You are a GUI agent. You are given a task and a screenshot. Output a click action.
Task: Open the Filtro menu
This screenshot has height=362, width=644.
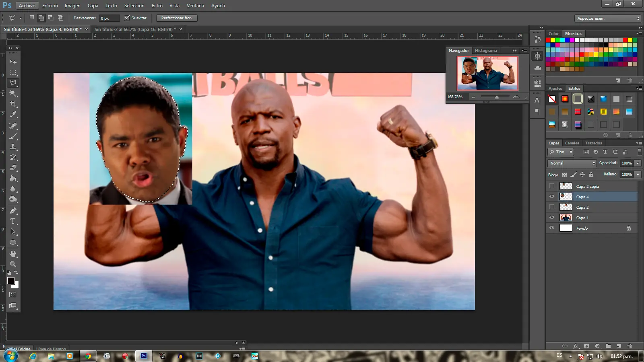(x=157, y=6)
